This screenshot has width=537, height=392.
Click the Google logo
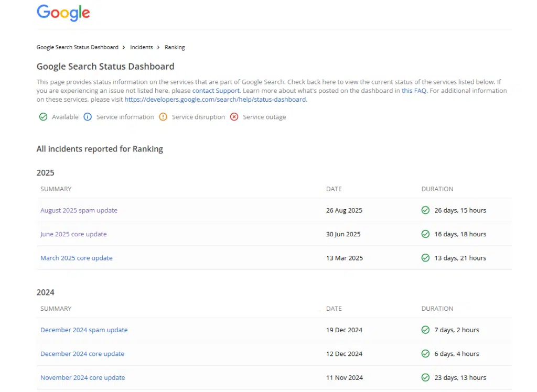coord(63,13)
